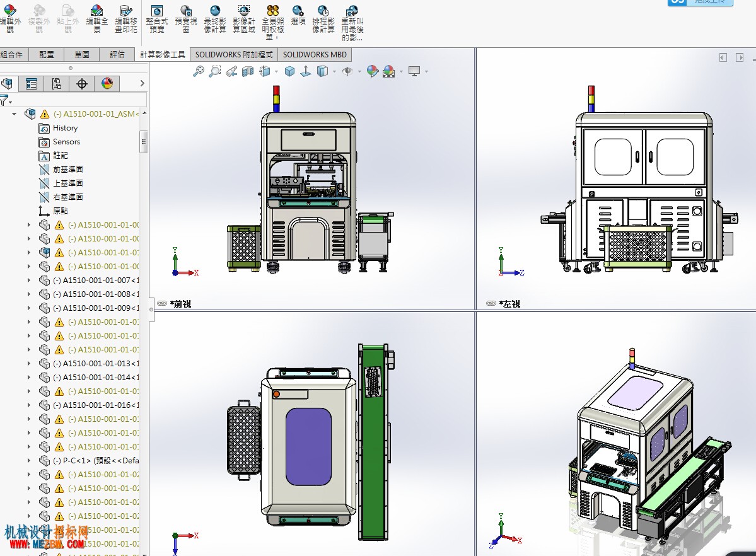Activate the Section View tool
756x556 pixels.
248,71
